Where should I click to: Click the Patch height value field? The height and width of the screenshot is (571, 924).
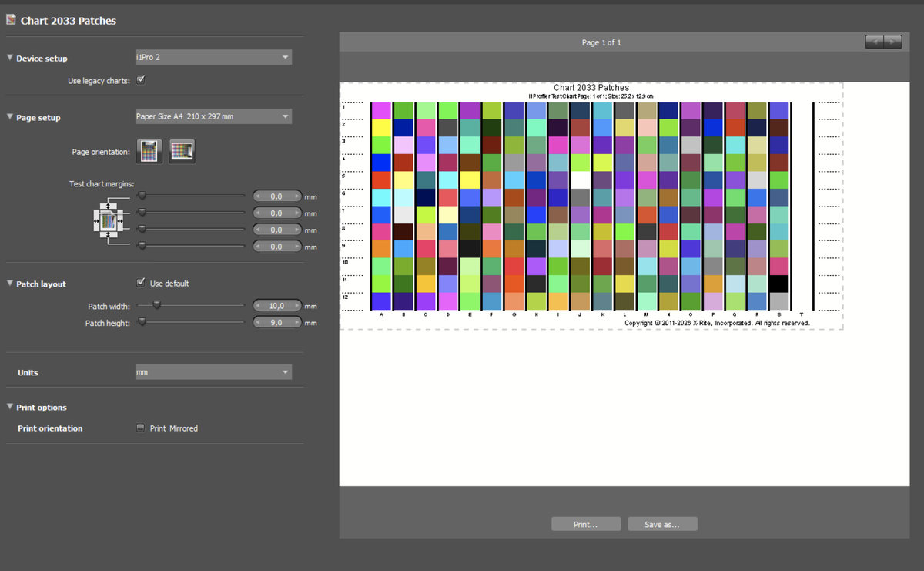[277, 323]
